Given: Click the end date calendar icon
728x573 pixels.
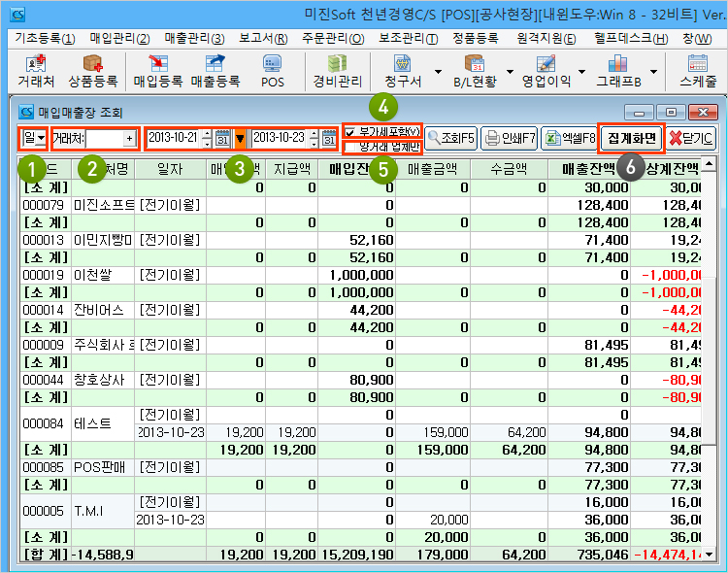Looking at the screenshot, I should point(329,138).
